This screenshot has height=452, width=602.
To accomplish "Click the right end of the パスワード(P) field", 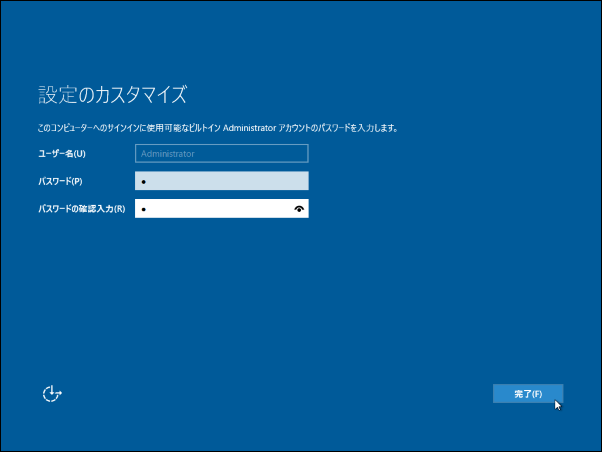I will [x=298, y=181].
